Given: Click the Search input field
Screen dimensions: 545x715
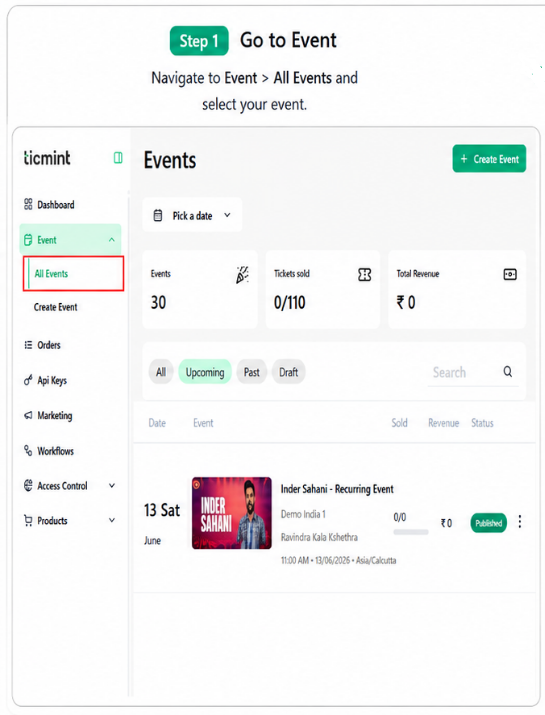Looking at the screenshot, I should [464, 373].
